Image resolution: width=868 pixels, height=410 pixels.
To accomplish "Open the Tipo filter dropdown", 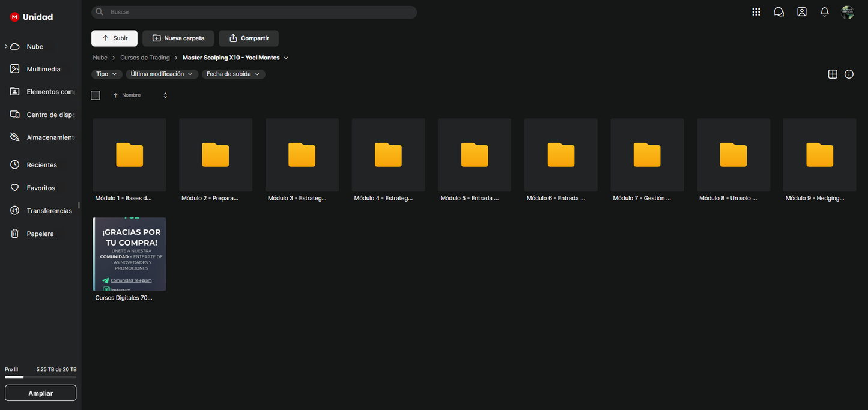I will coord(106,74).
